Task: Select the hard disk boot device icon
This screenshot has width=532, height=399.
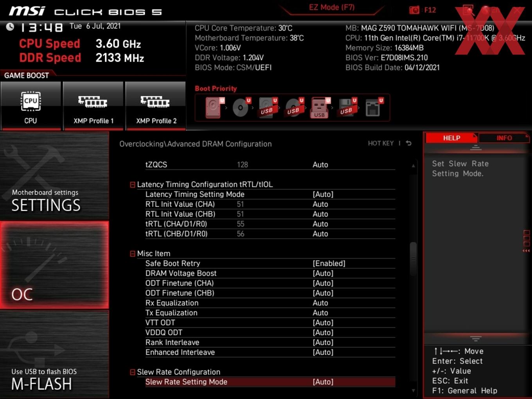Action: [214, 107]
